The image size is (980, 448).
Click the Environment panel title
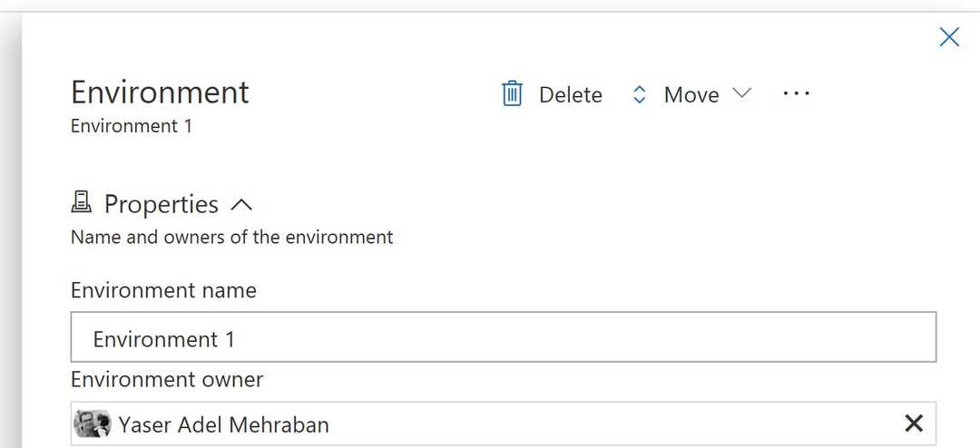point(160,93)
